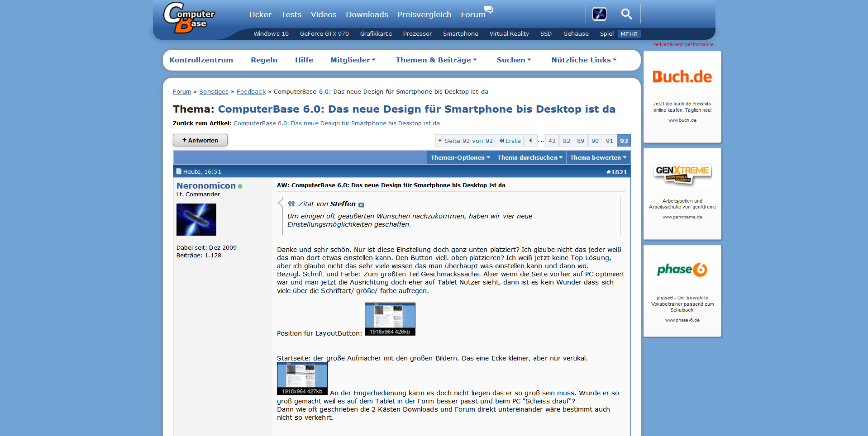Open the Virtual Reality topic link
Image resolution: width=868 pixels, height=436 pixels.
click(509, 34)
